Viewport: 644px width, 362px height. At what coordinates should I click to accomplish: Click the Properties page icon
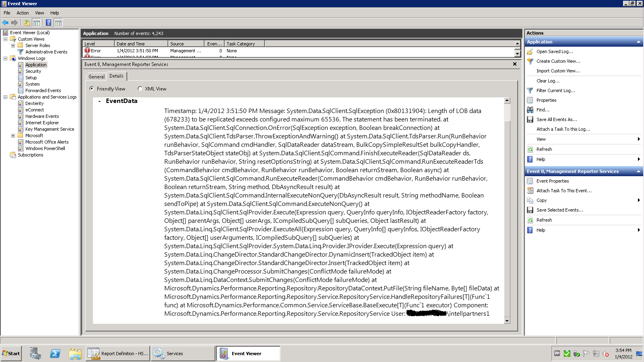point(530,100)
